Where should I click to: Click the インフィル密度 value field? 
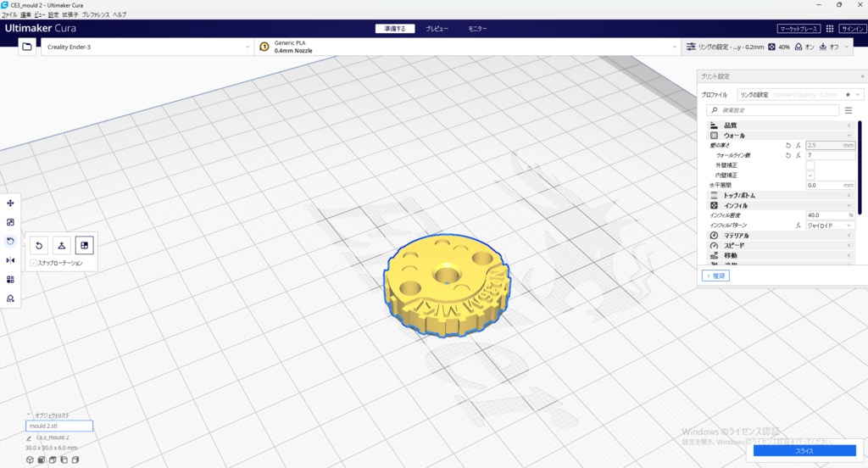(x=831, y=215)
